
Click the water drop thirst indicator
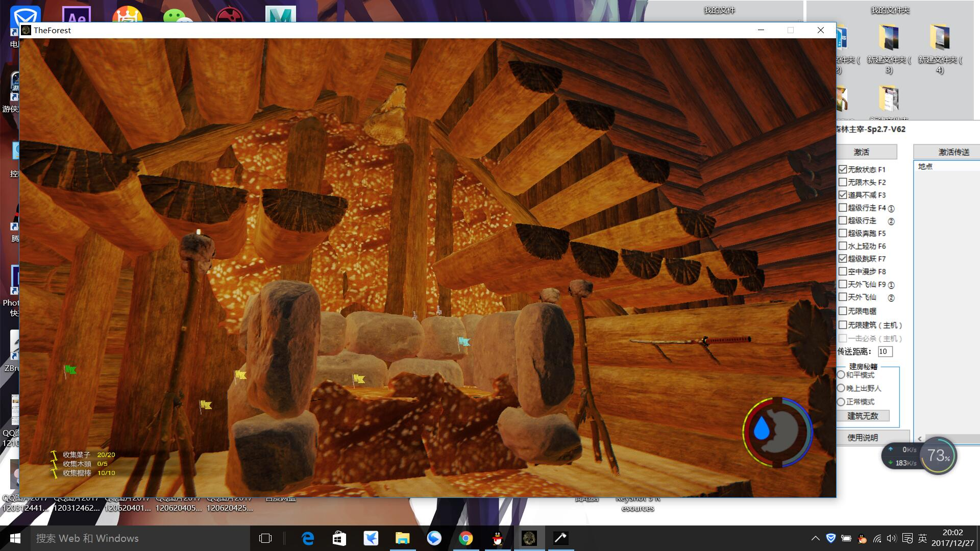coord(761,428)
